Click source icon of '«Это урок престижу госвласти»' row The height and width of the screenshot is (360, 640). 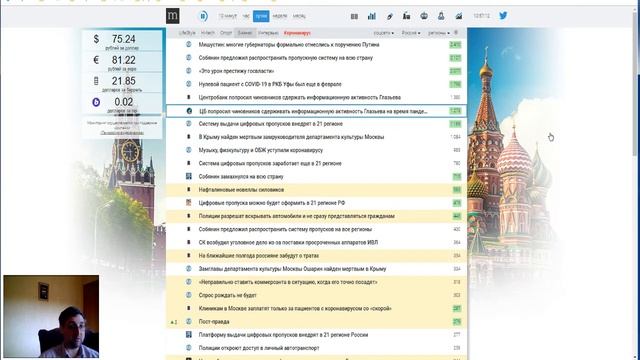point(189,71)
